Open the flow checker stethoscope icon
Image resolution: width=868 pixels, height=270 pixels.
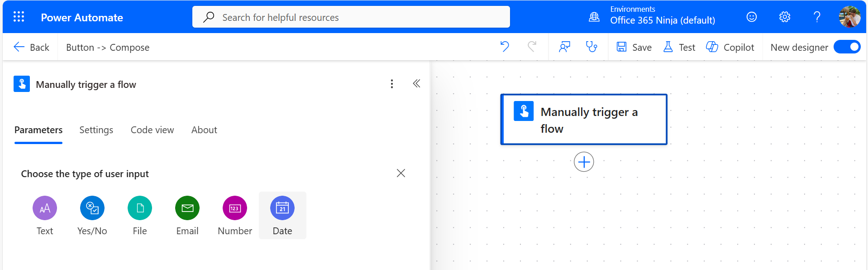click(591, 47)
